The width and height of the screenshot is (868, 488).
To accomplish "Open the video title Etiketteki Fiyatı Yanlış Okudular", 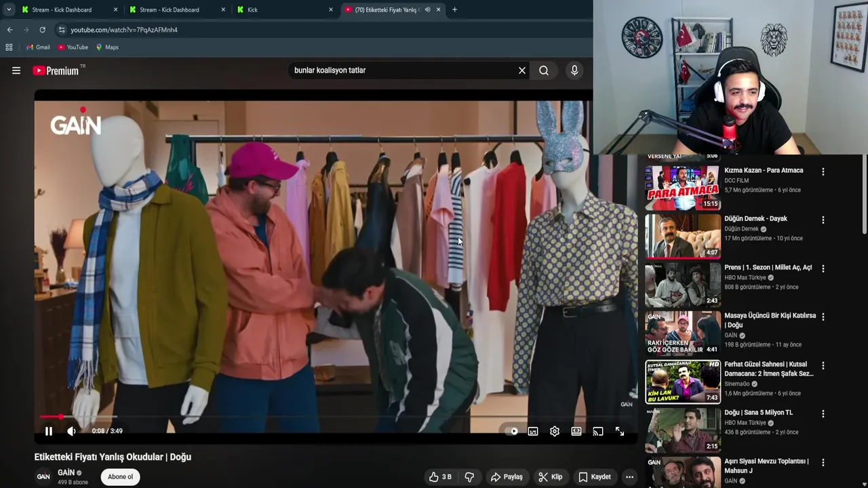I will [113, 457].
